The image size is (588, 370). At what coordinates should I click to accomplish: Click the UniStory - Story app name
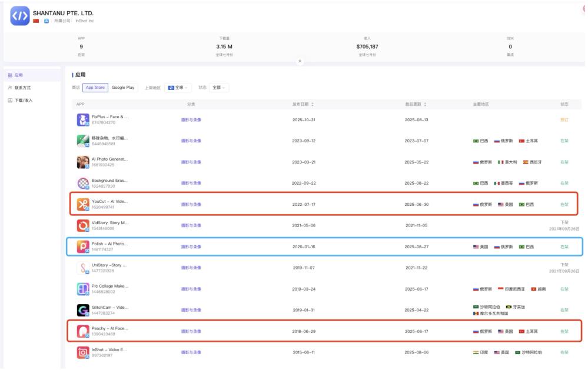pos(109,265)
